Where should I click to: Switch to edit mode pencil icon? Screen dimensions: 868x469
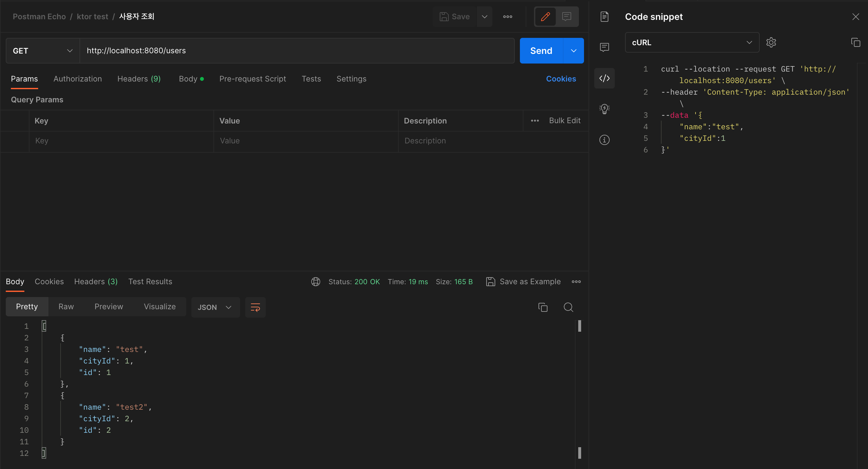(x=546, y=17)
